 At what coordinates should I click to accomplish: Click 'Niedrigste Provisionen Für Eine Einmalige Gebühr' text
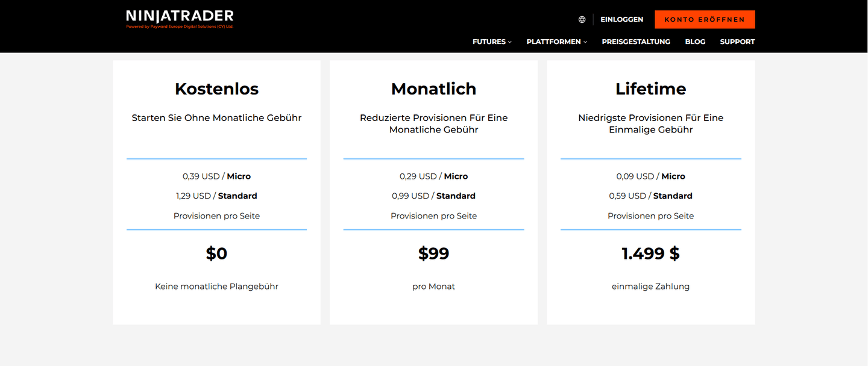pyautogui.click(x=650, y=124)
